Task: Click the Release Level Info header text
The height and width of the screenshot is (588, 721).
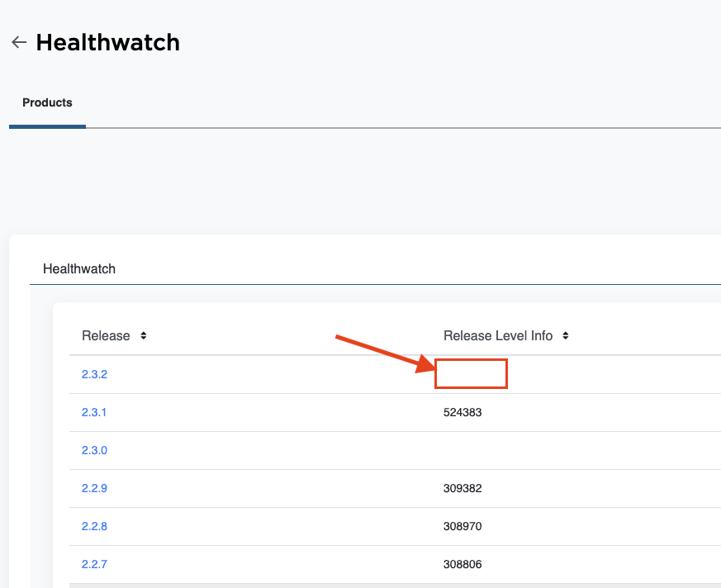Action: click(498, 336)
